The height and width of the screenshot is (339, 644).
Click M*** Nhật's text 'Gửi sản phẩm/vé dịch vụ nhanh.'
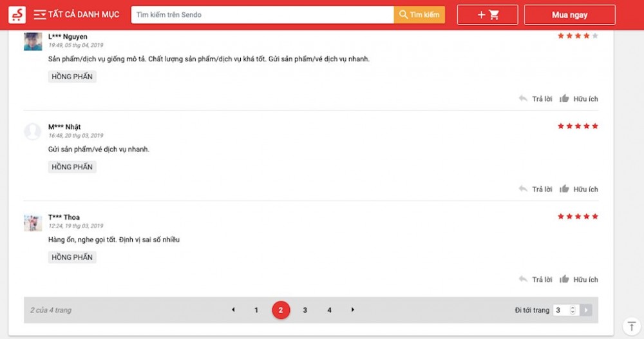pos(99,149)
